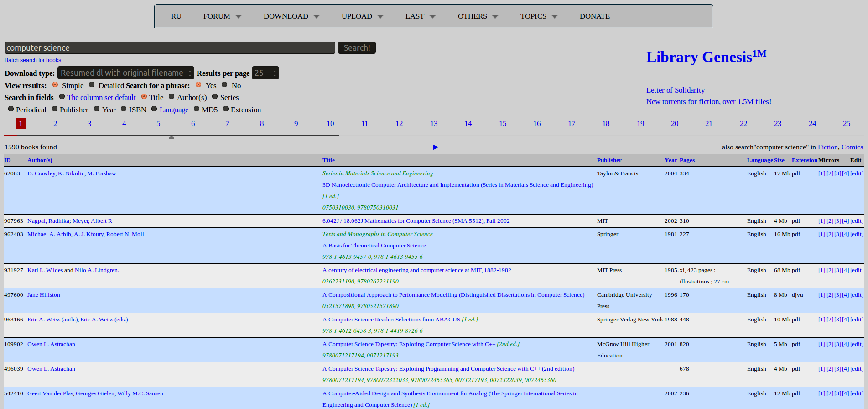Click the arrow beside LAST menu
Viewport: 868px width, 409px height.
pos(432,17)
